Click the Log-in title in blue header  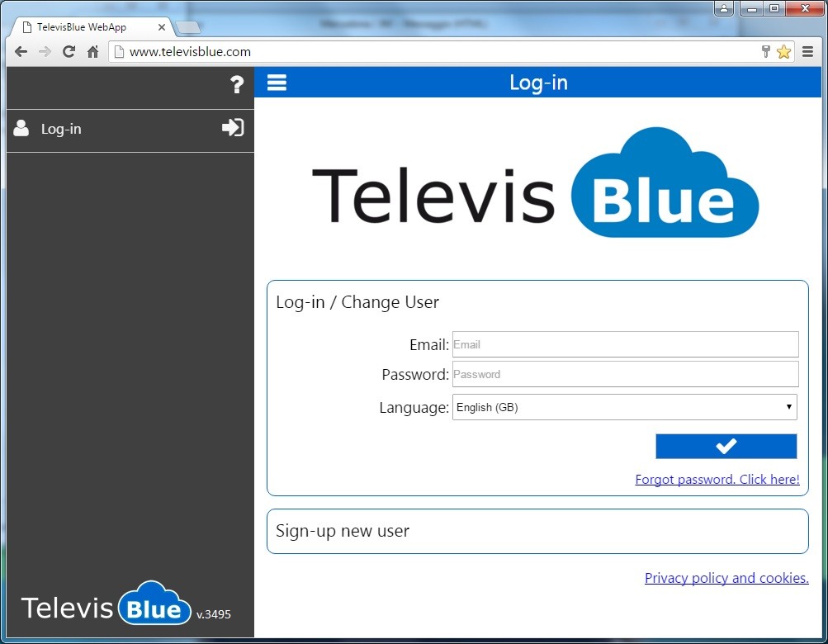coord(538,83)
